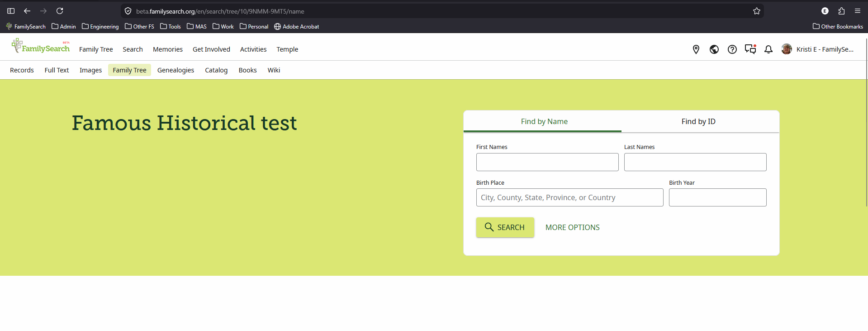Screen dimensions: 868x331
Task: Click the Last Names input field
Action: click(x=695, y=162)
